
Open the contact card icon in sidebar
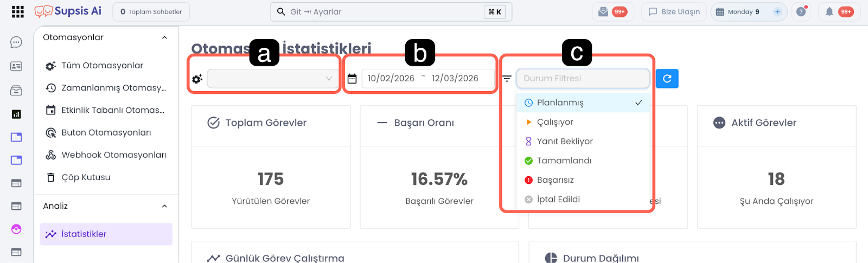click(x=16, y=66)
